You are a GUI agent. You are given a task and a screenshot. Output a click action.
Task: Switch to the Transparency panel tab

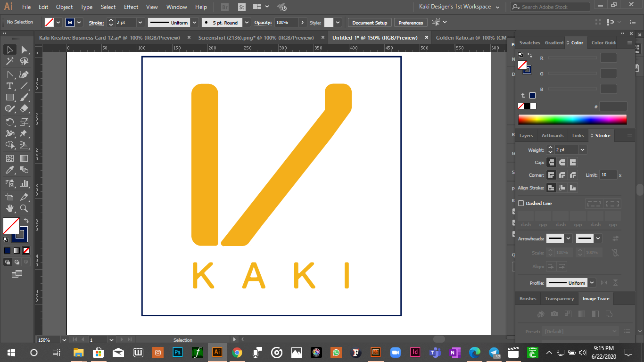pos(559,298)
